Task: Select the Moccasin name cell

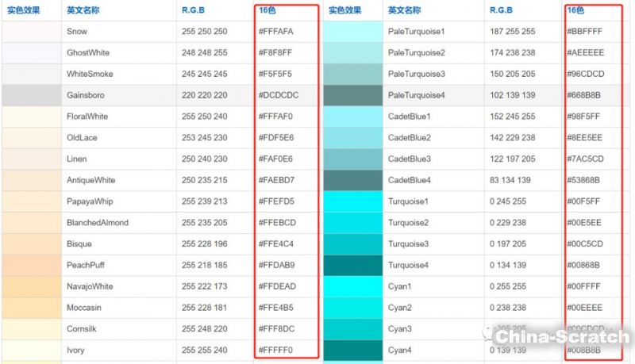Action: coord(84,308)
